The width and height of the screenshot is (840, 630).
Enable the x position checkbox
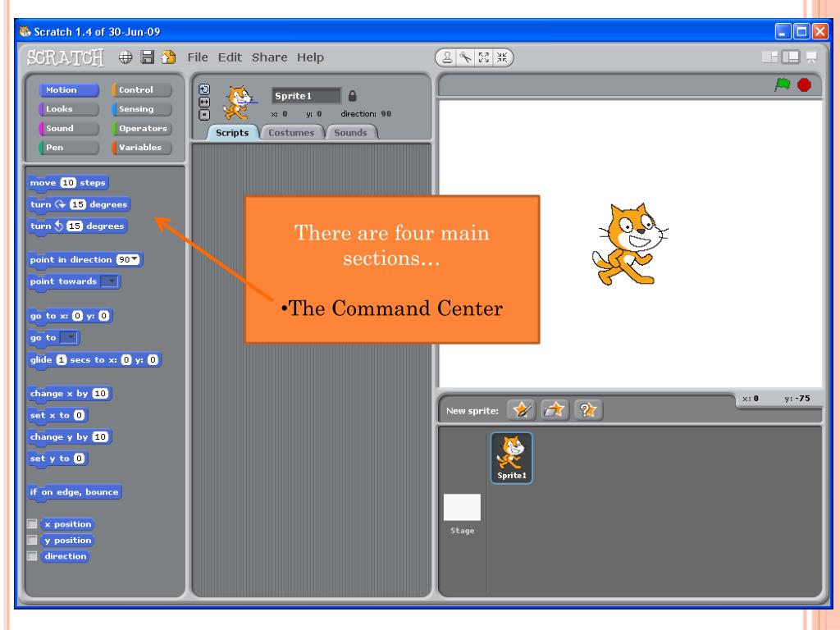pos(32,523)
